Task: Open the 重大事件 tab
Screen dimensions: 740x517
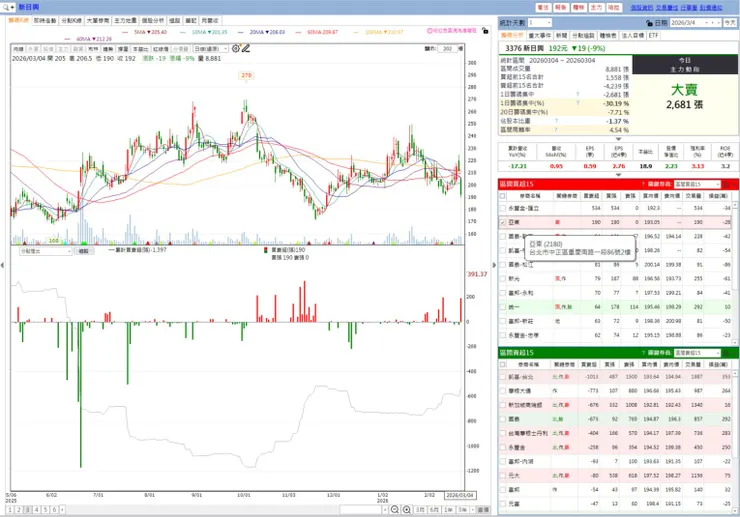Action: coord(539,35)
